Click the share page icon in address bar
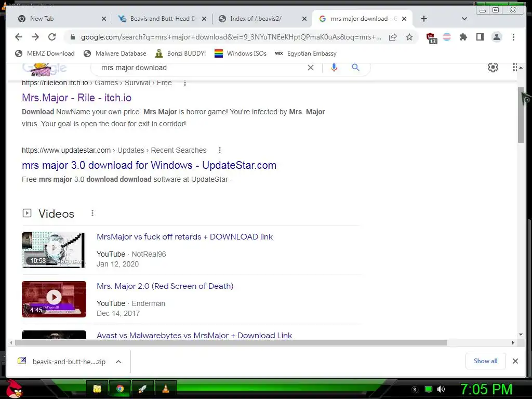 point(393,37)
